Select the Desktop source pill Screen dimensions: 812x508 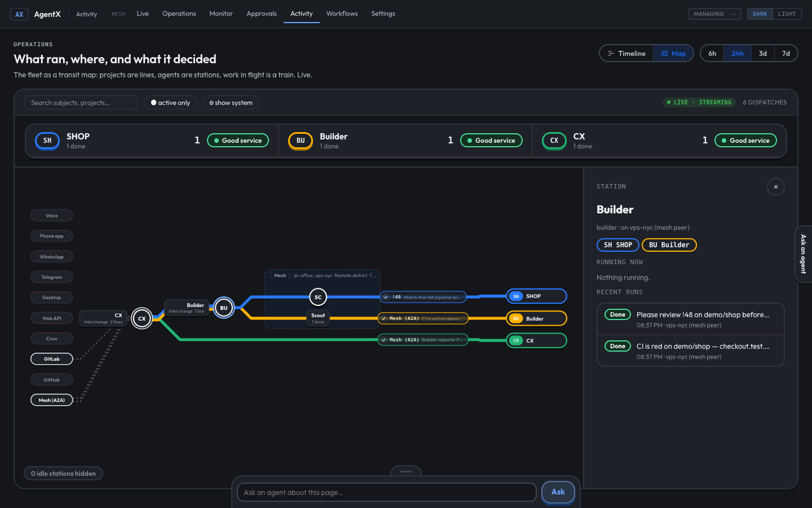(x=52, y=297)
